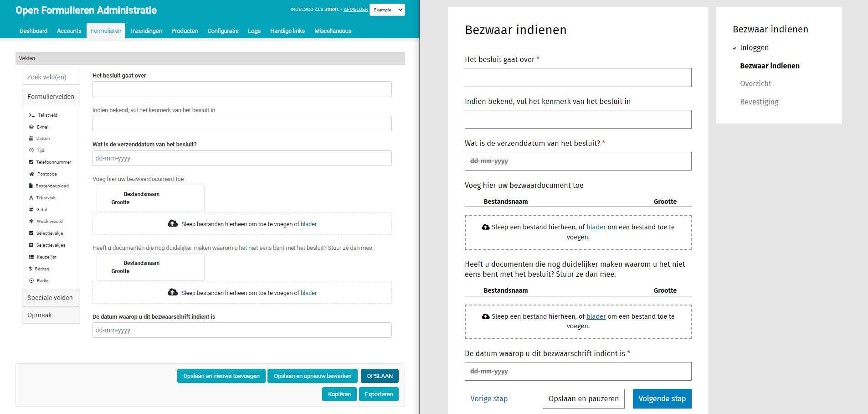Open the Logs menu
The image size is (868, 414).
(x=254, y=31)
